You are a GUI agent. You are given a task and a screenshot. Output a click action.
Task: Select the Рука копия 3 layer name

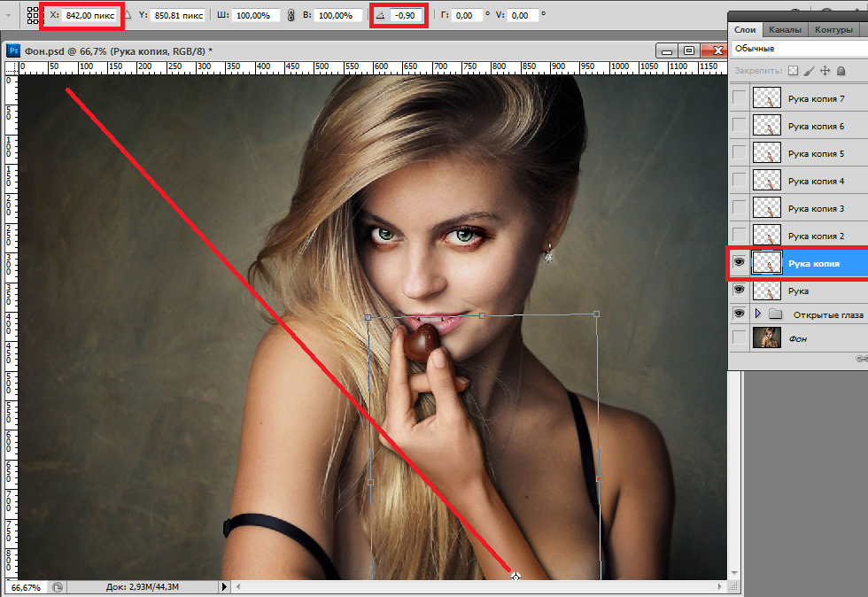pos(816,208)
